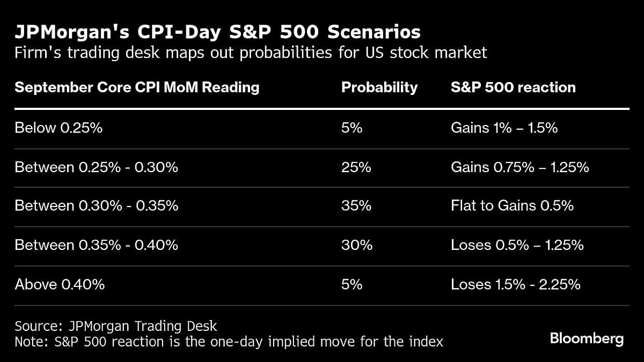Click the "September Core CPI MoM Reading" column header

[137, 87]
